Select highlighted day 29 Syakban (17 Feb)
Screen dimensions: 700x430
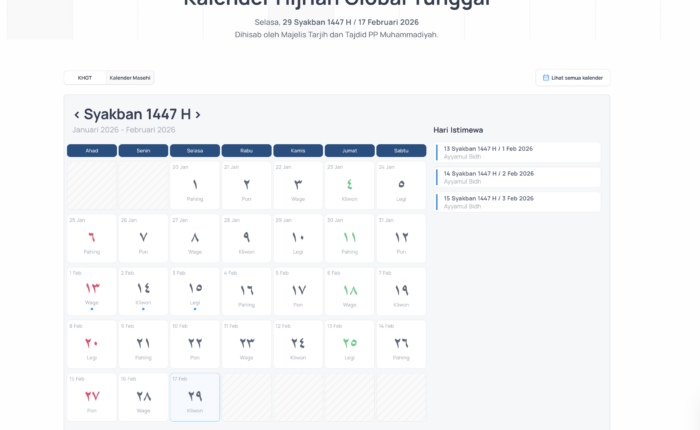195,397
